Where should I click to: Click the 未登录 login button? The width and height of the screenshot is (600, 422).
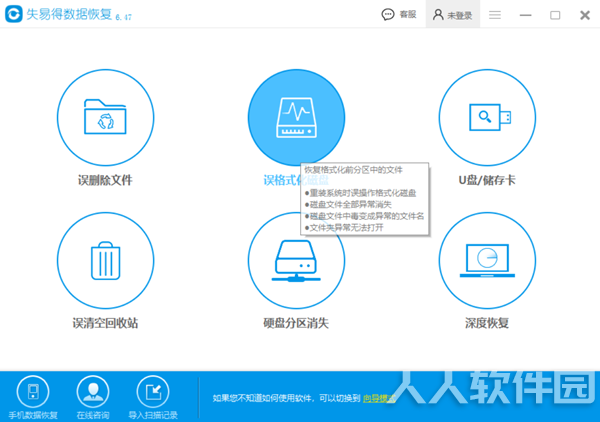(453, 15)
